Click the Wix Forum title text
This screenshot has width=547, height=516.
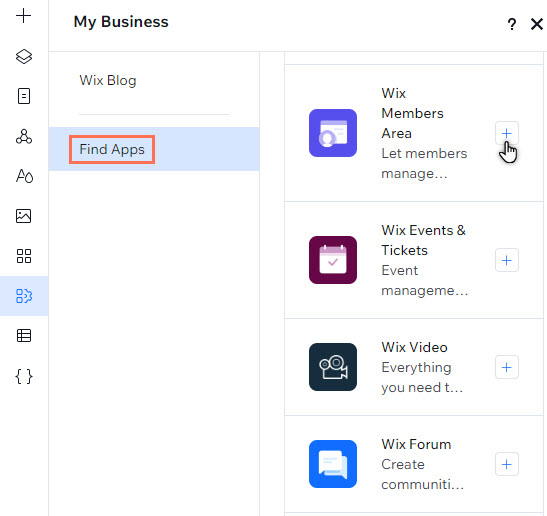[x=416, y=444]
